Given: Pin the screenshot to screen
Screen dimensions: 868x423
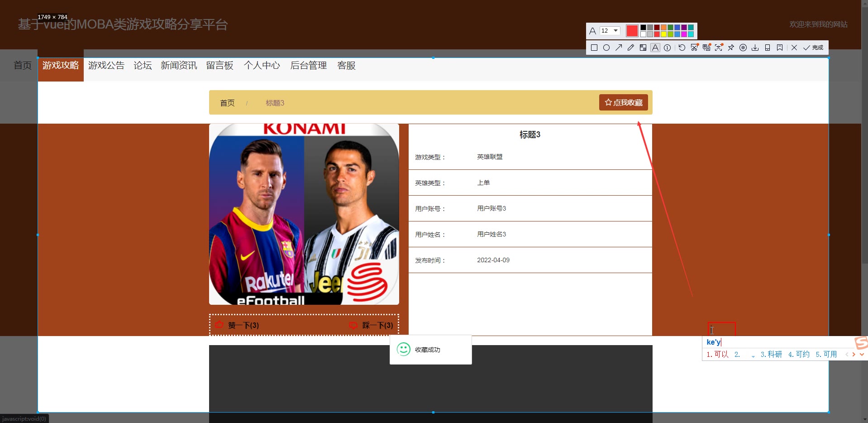Looking at the screenshot, I should point(731,48).
